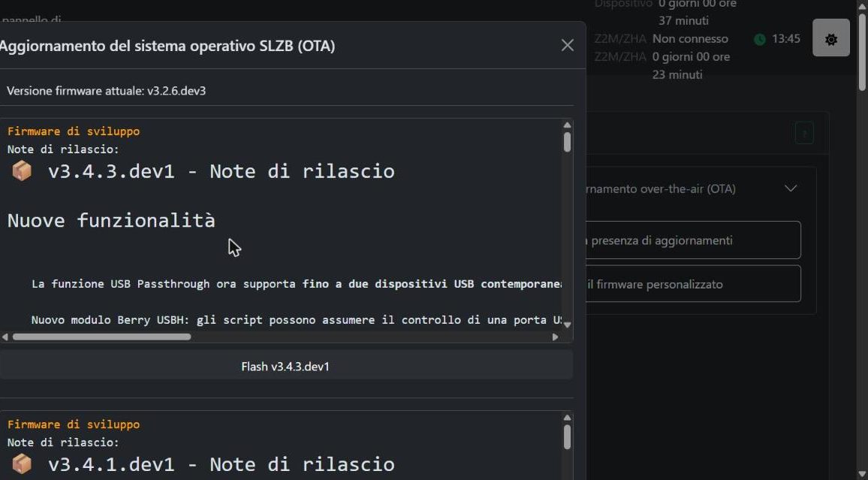The width and height of the screenshot is (868, 480).
Task: Click horizontal scrollbar thumb in v3.4.3 notes
Action: 102,337
